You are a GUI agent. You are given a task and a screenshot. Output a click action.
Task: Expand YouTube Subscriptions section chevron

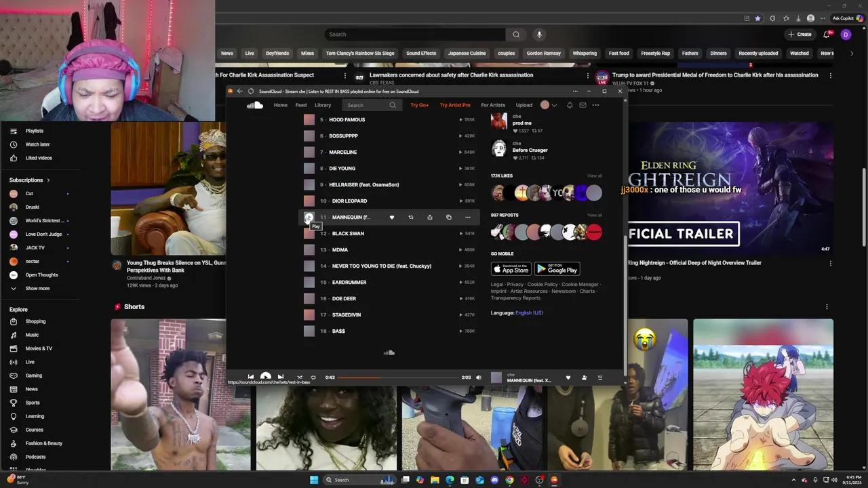point(48,180)
